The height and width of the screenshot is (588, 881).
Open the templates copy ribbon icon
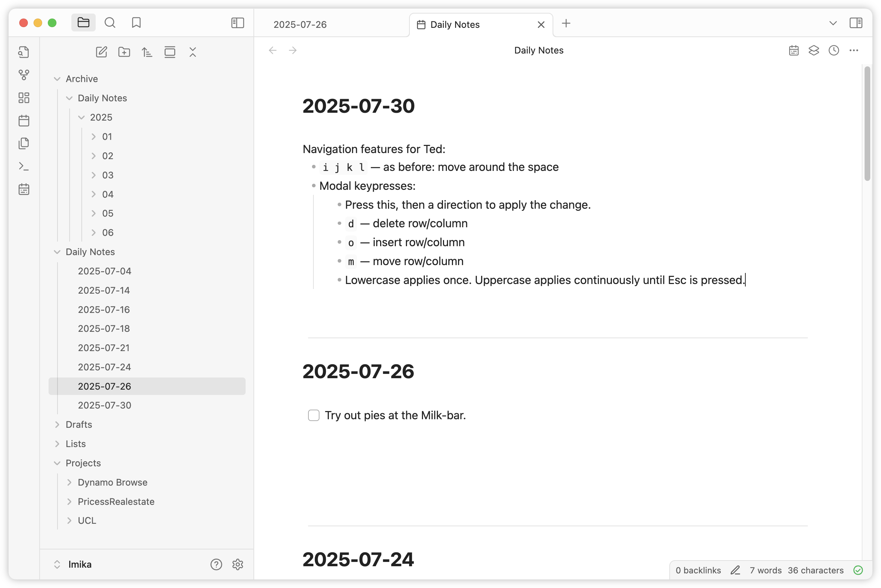coord(24,144)
